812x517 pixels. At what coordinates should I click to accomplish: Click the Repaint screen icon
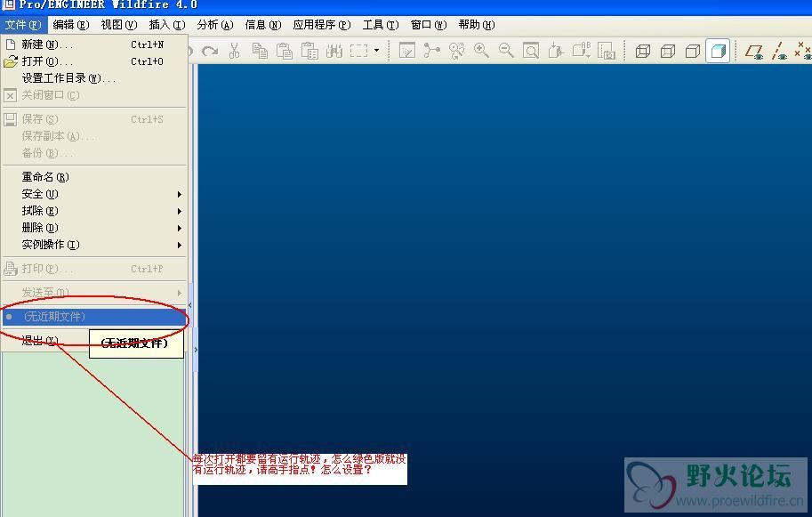407,51
